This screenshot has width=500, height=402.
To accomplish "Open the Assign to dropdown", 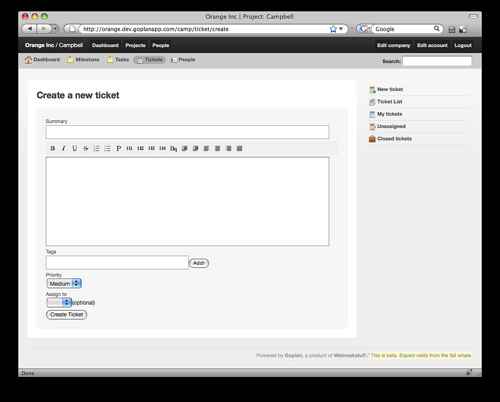I will click(x=59, y=302).
